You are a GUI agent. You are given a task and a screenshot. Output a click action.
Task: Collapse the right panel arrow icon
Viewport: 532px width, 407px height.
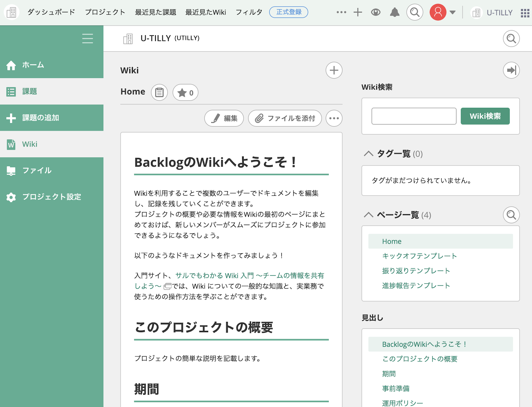[x=511, y=70]
